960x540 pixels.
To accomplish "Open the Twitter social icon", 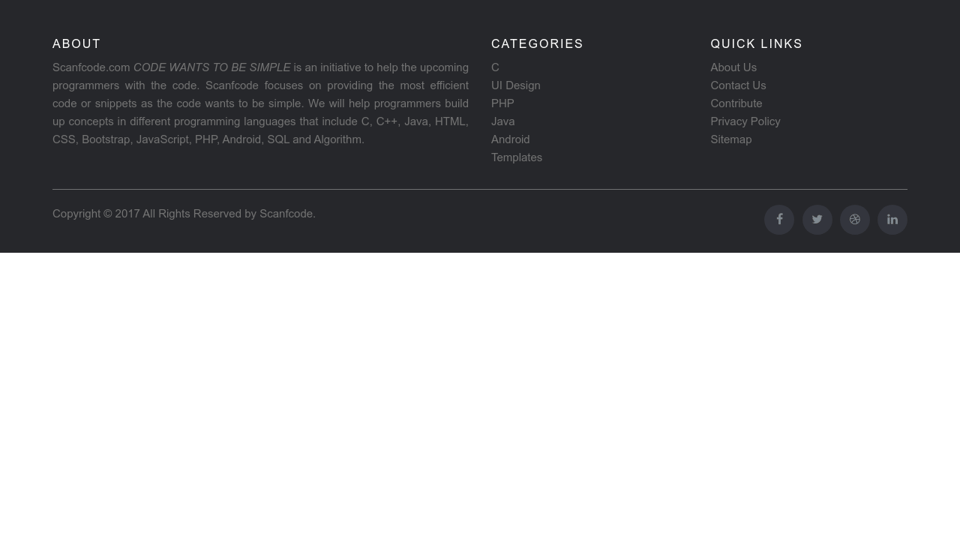I will pos(817,220).
